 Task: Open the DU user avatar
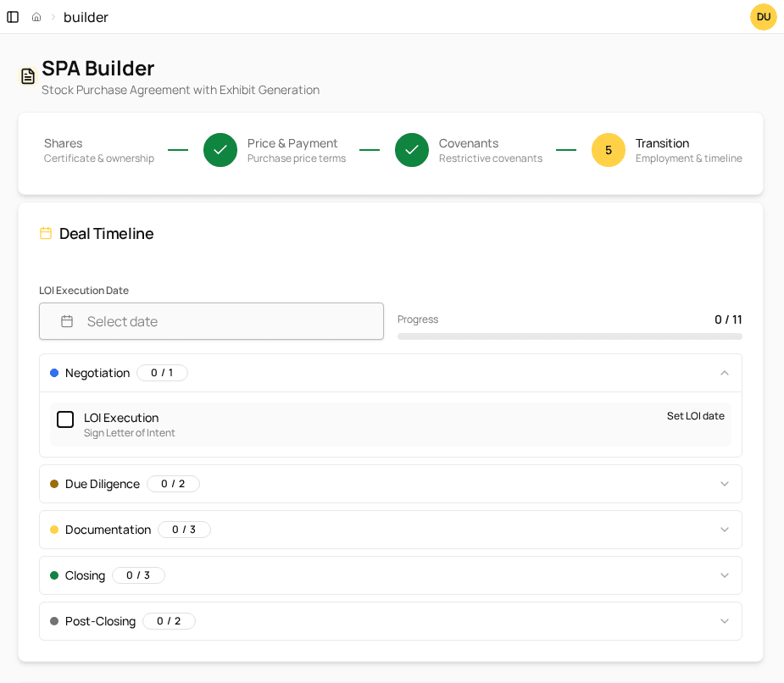click(x=763, y=17)
